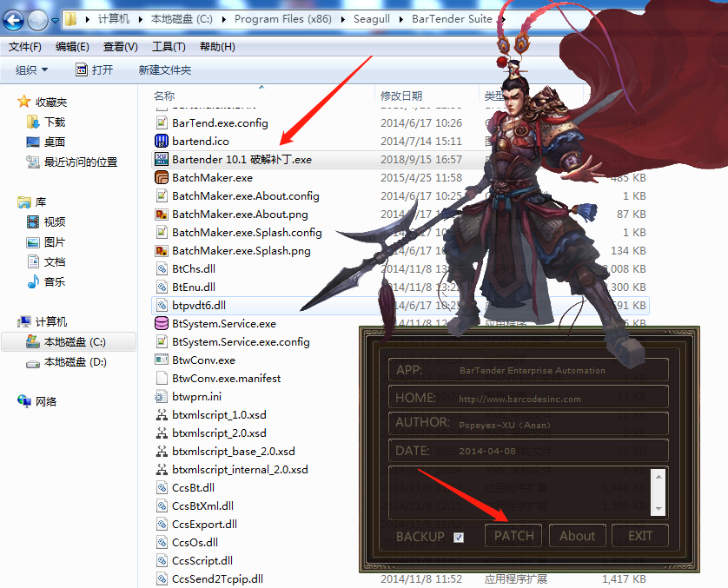This screenshot has height=588, width=728.
Task: Click the Forward navigation arrow
Action: pos(37,20)
